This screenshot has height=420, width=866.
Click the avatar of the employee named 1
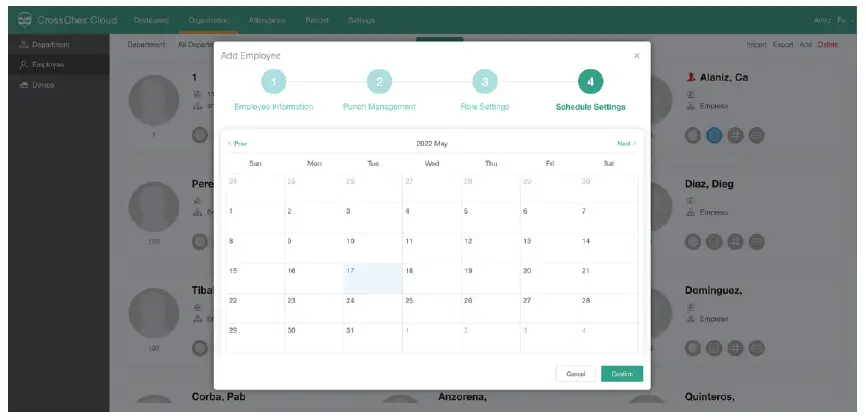click(x=154, y=100)
